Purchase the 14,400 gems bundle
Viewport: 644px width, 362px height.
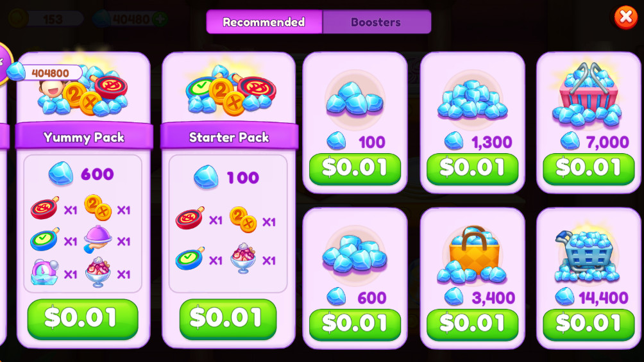pyautogui.click(x=589, y=324)
